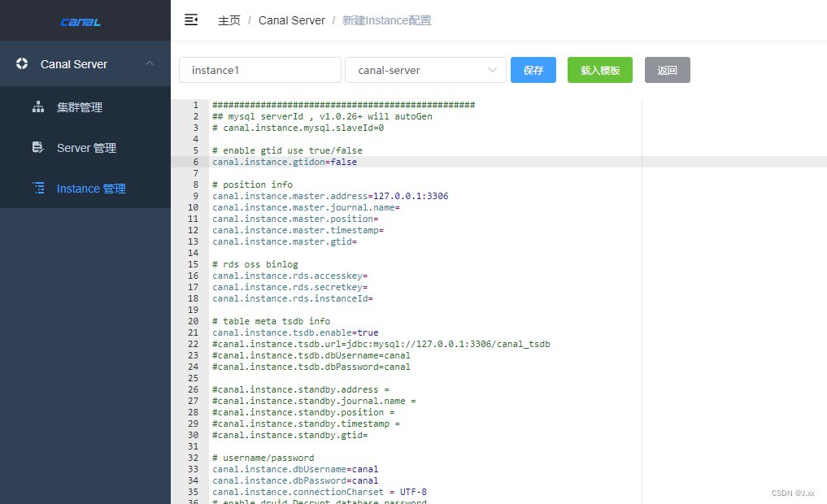
Task: Click the Instance 管理 list icon
Action: tap(38, 189)
